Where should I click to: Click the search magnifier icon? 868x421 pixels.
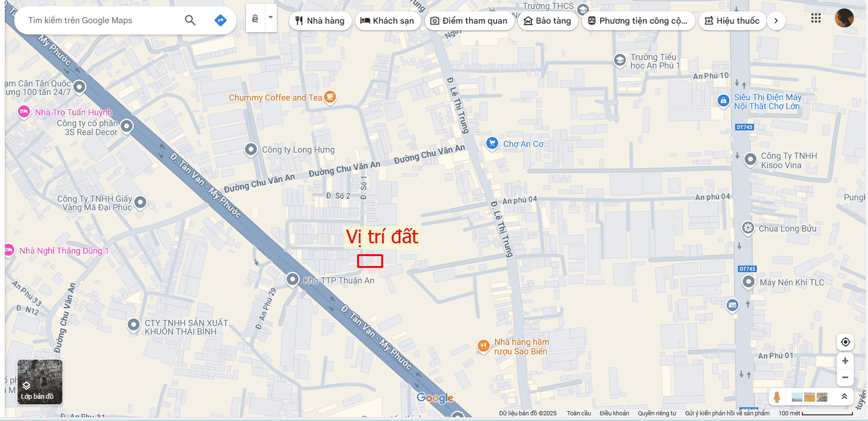tap(190, 20)
